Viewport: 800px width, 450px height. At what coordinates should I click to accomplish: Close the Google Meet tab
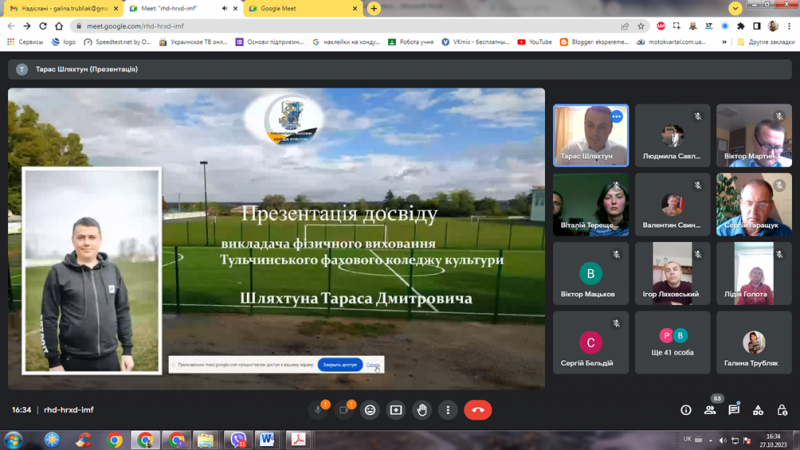point(355,9)
